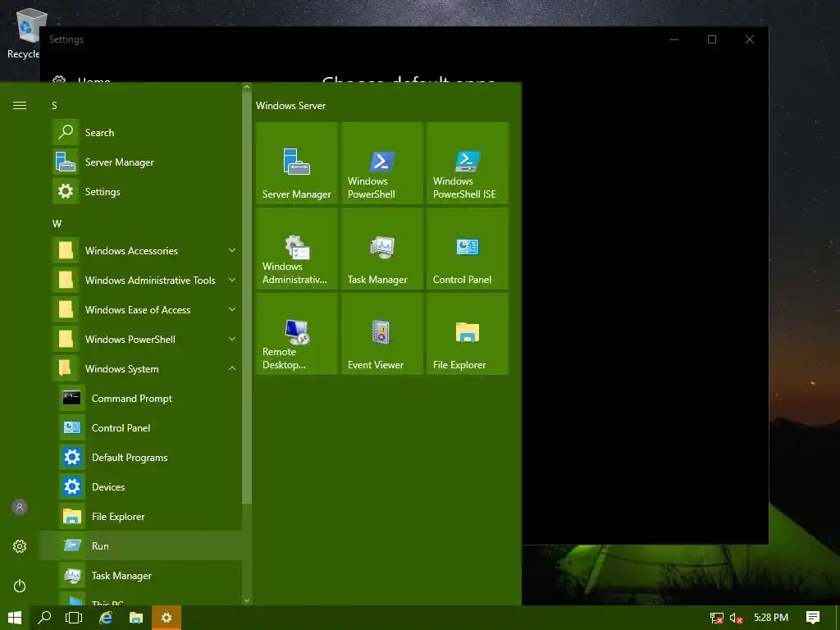Open Default Programs in the app list
Viewport: 840px width, 630px height.
coord(140,457)
